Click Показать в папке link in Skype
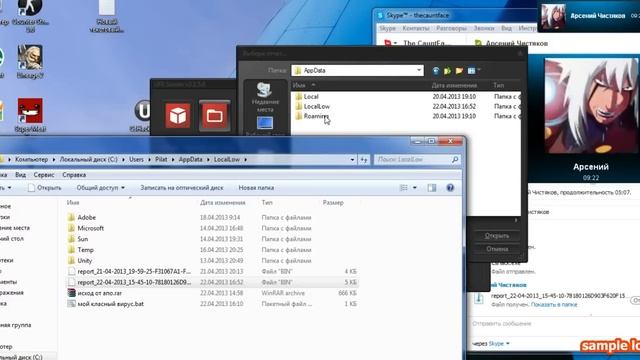The image size is (640, 360). 554,304
